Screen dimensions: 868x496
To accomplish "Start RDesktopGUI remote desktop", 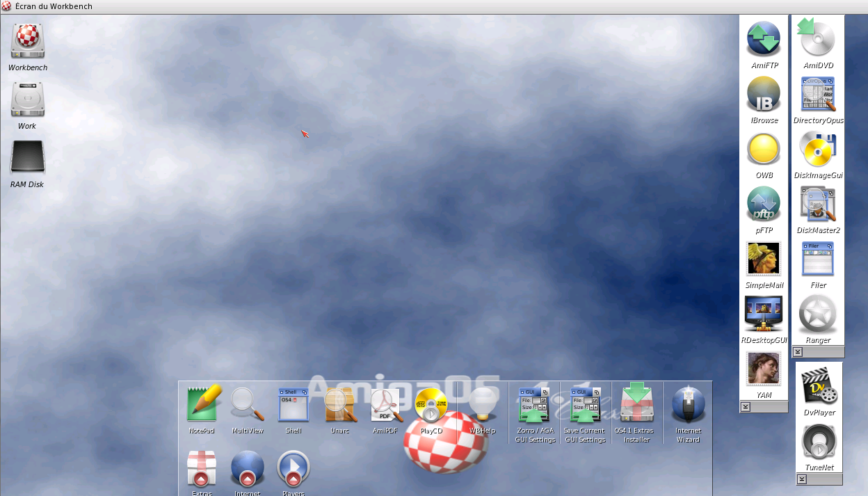I will 764,314.
